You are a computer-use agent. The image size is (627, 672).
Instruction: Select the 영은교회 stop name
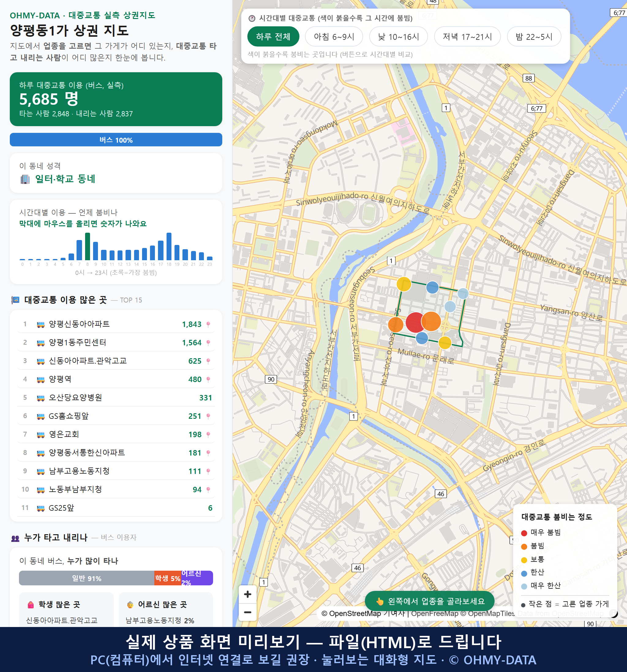point(64,434)
